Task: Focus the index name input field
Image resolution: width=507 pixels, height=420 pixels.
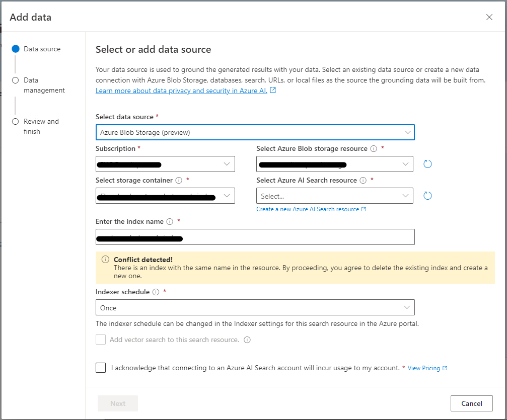Action: click(x=255, y=237)
